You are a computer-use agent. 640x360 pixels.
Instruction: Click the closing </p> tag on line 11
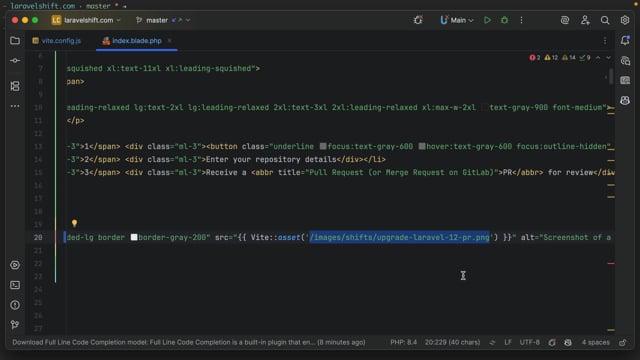click(76, 120)
